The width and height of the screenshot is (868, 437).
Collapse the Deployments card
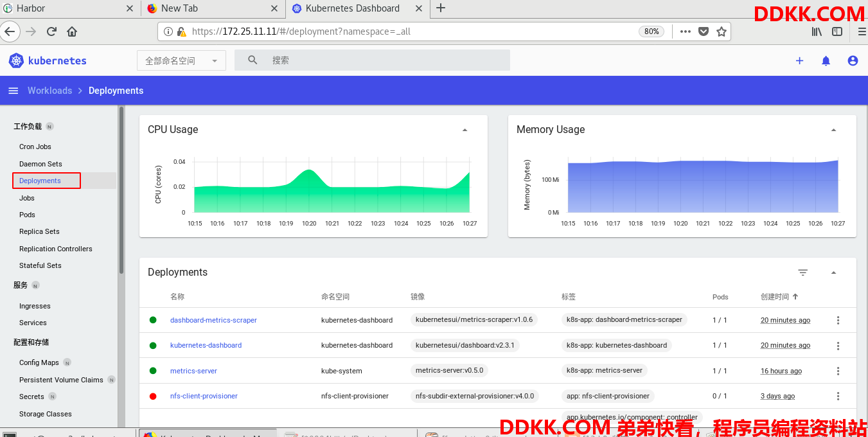point(833,272)
